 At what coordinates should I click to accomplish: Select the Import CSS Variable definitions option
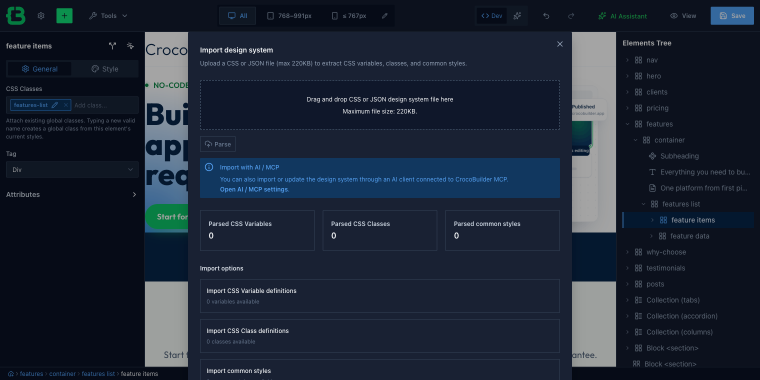coord(380,296)
